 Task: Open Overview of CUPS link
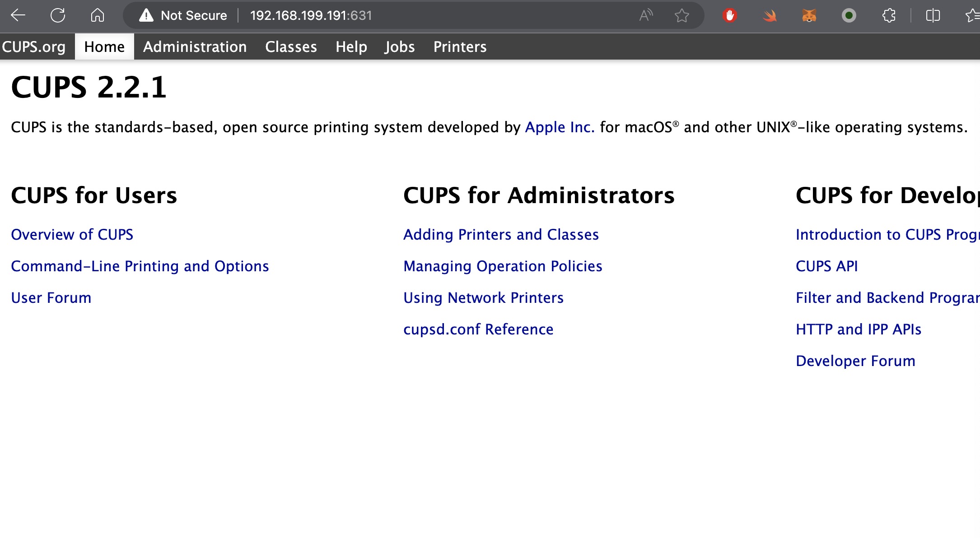(x=72, y=235)
